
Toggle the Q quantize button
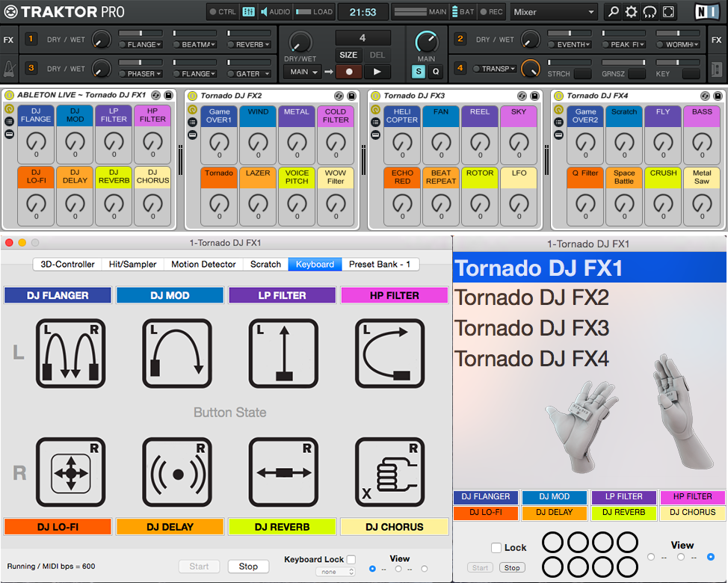436,72
